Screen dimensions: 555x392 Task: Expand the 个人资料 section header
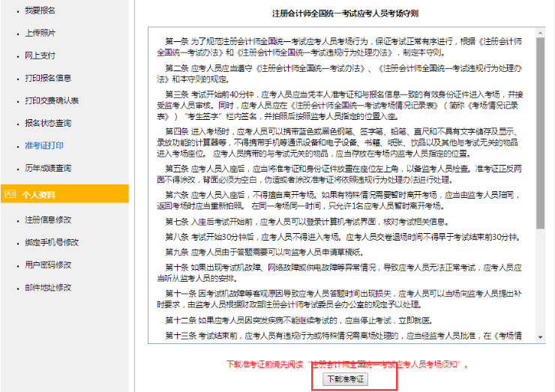[38, 195]
